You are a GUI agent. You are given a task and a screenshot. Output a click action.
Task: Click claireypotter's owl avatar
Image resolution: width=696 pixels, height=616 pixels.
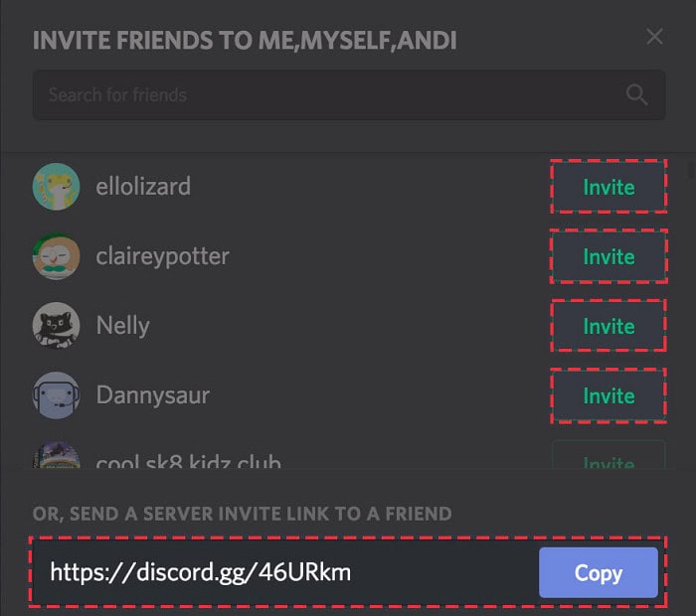tap(57, 256)
